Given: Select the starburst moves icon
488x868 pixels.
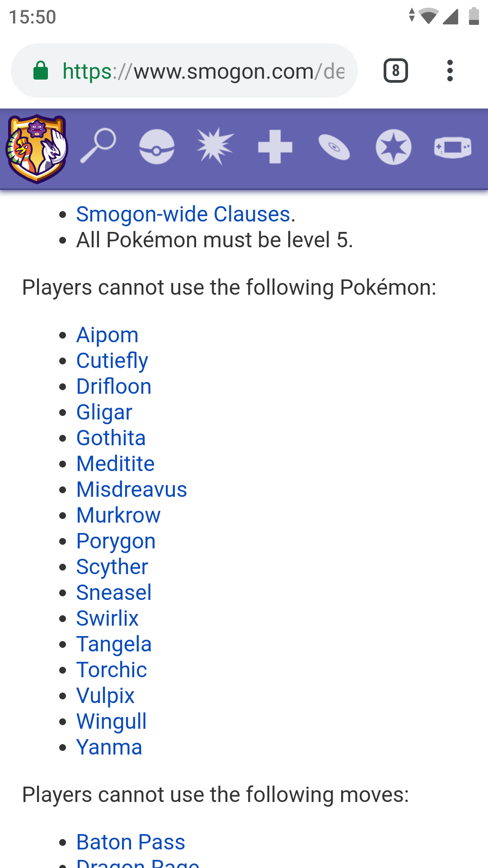Looking at the screenshot, I should [216, 146].
